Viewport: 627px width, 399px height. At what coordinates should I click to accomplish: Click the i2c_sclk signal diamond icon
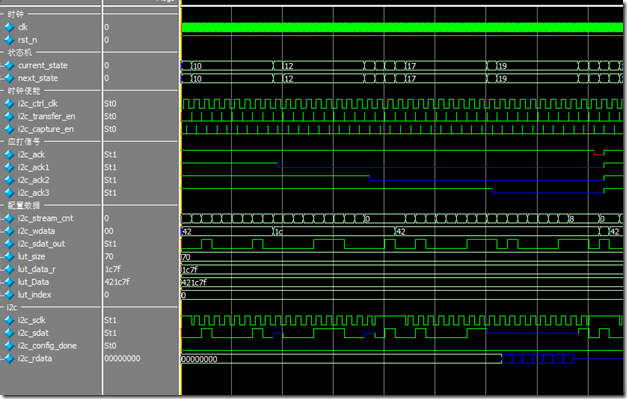click(x=10, y=320)
